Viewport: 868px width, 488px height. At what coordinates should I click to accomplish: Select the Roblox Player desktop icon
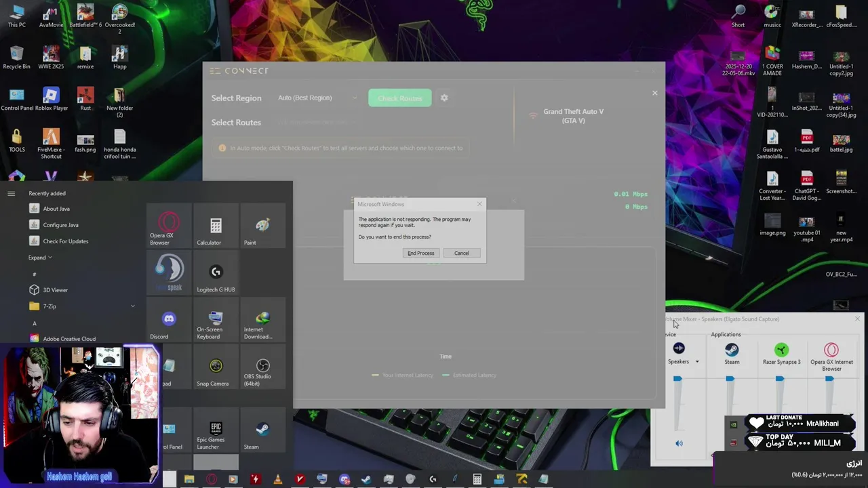pos(51,99)
